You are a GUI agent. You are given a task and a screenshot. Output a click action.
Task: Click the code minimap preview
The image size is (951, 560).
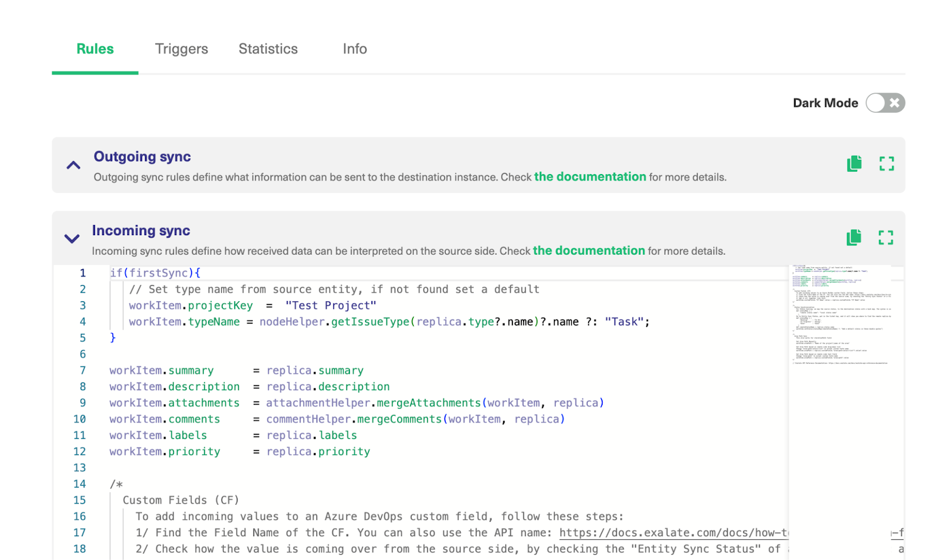point(840,315)
